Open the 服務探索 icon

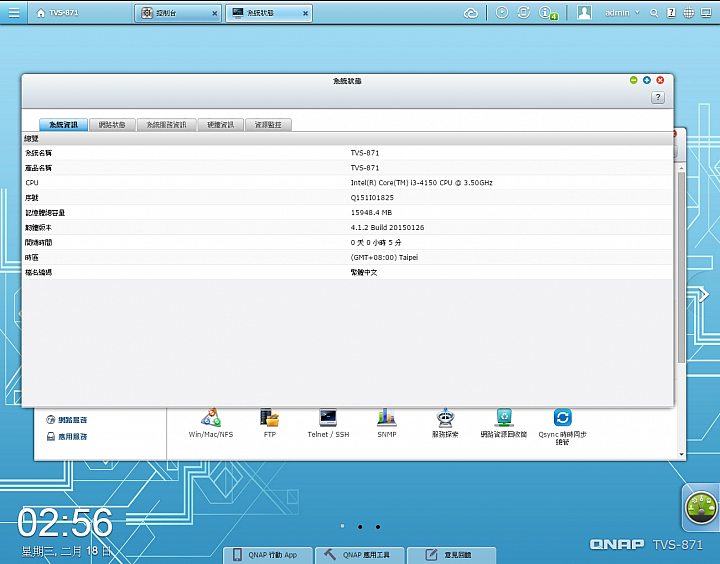tap(445, 423)
